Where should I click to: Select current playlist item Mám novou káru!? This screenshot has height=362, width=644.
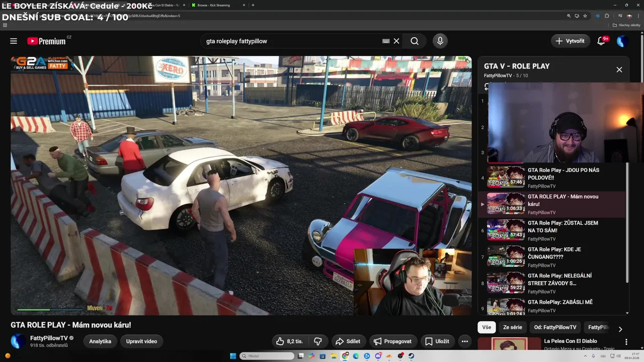(551, 204)
